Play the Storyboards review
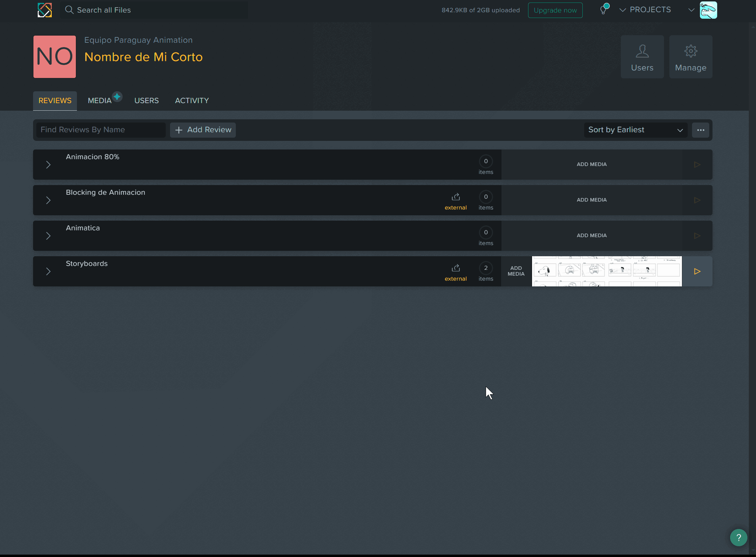The height and width of the screenshot is (557, 756). pos(697,271)
